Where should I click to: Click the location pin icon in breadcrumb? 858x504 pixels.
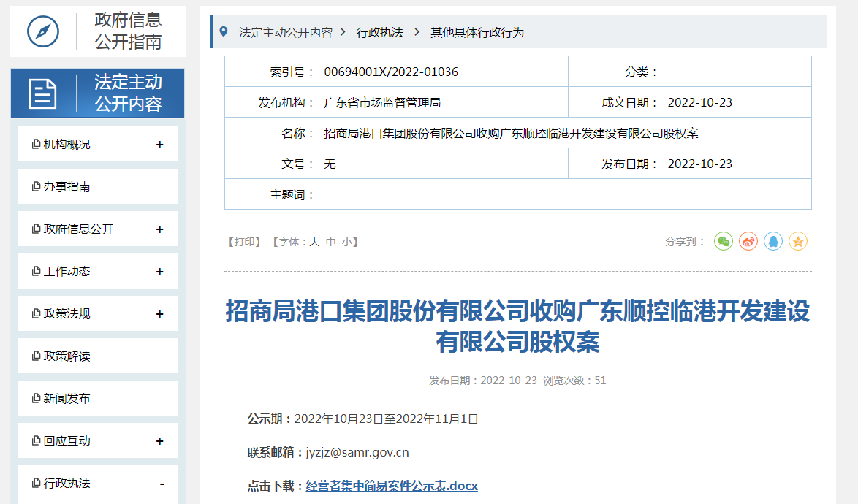[223, 31]
